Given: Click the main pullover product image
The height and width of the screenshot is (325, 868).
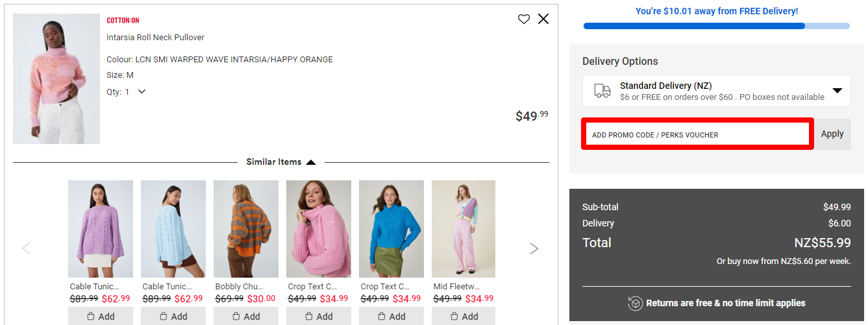Looking at the screenshot, I should (x=56, y=78).
